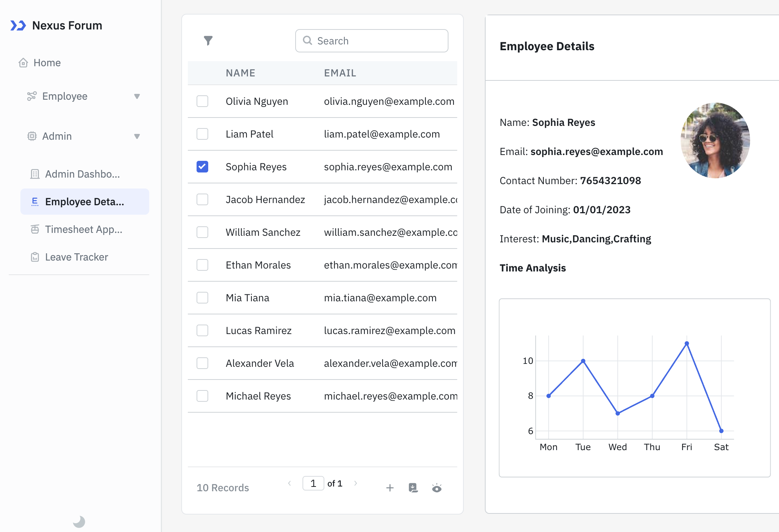Open the filter options using the funnel icon
Image resolution: width=779 pixels, height=532 pixels.
click(x=208, y=41)
